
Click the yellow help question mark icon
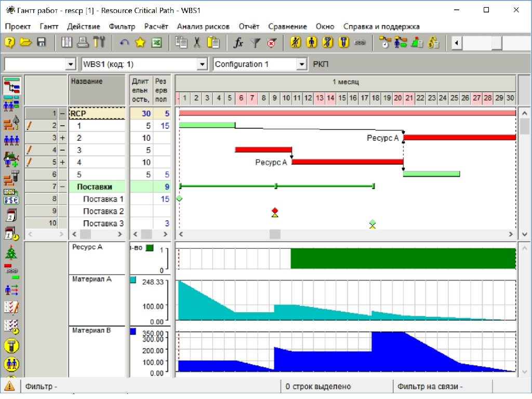tap(9, 43)
